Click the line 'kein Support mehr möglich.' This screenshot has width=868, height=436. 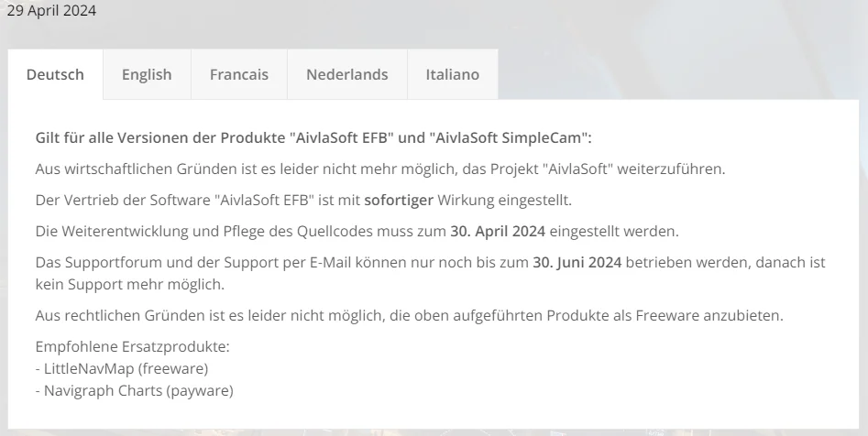click(x=130, y=284)
